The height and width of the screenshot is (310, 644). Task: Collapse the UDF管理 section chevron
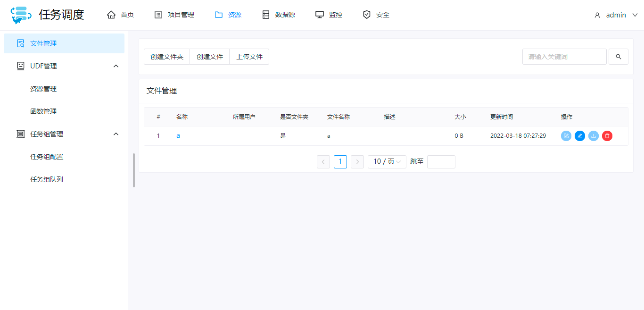[116, 66]
